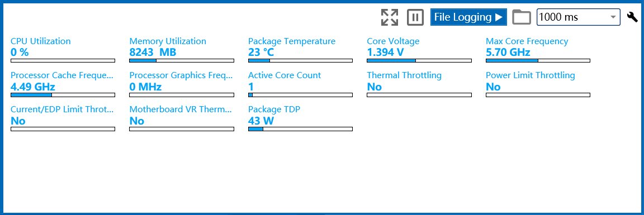Click the Package TDP 43 W bar

(x=300, y=129)
